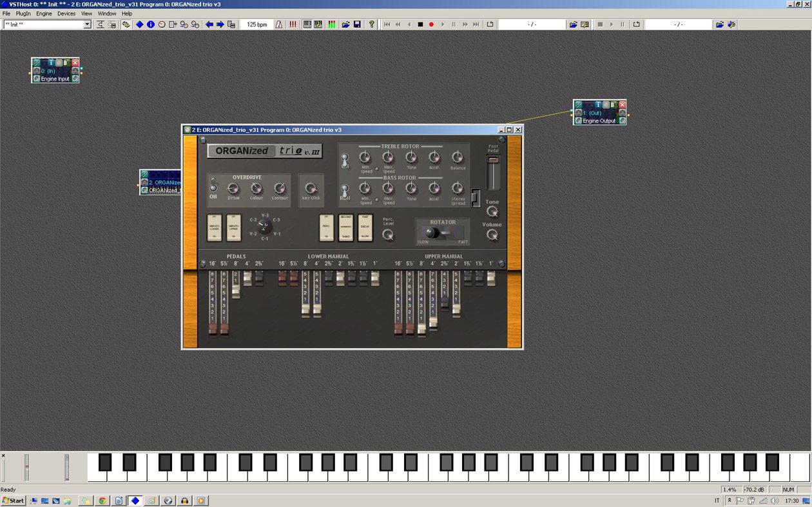This screenshot has width=812, height=507.
Task: Close the Engine Output module
Action: 622,104
